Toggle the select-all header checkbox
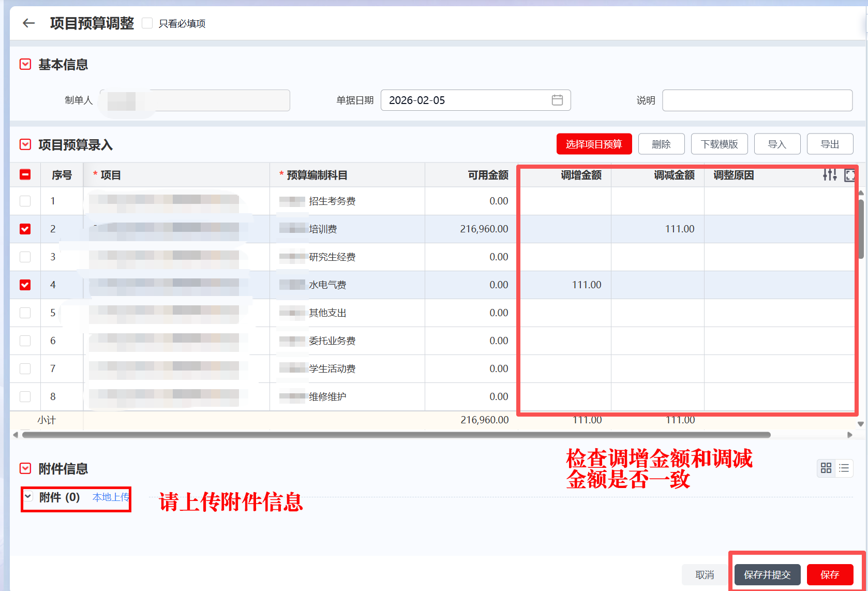The image size is (868, 591). tap(25, 175)
